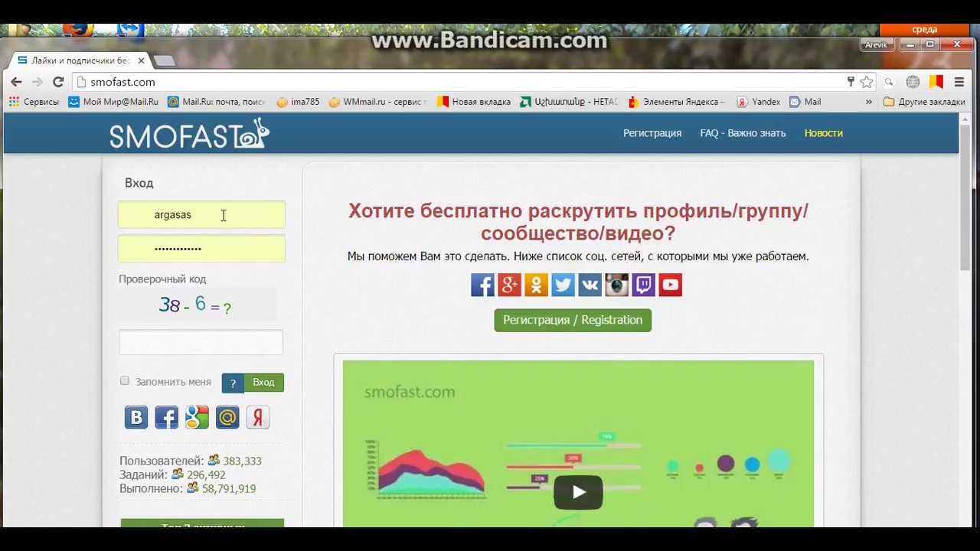Open the Arevik profile switcher

point(876,45)
